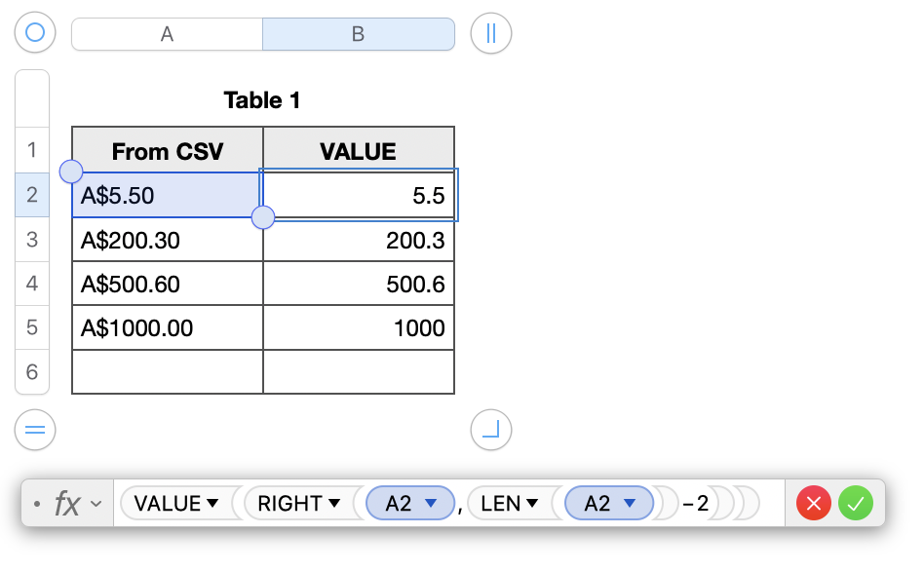This screenshot has width=924, height=573.
Task: Click the table select handle circle
Action: [x=35, y=33]
